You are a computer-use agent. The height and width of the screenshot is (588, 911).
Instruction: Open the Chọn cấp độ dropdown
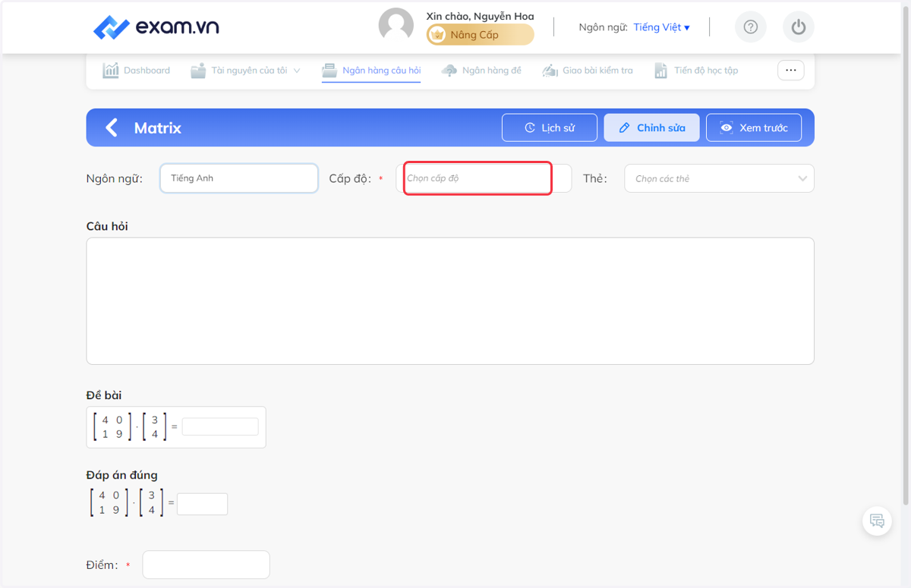[x=484, y=178]
